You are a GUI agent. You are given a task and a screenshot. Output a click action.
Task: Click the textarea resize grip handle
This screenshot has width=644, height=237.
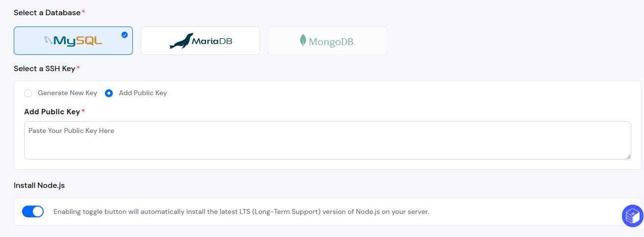click(x=628, y=156)
